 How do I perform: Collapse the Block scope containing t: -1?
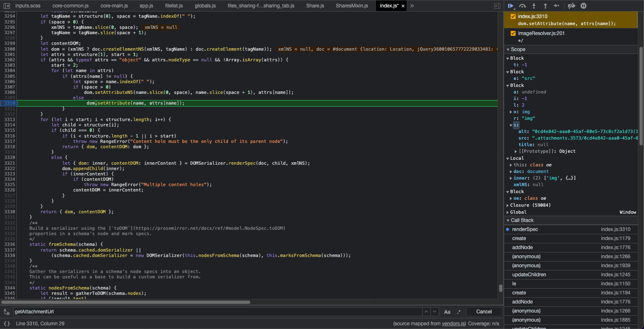(508, 58)
